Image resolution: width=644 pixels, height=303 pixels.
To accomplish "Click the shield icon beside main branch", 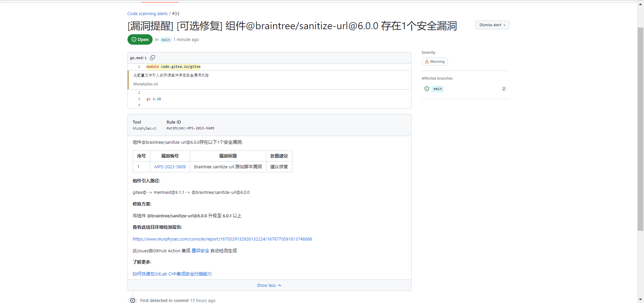I will point(427,89).
